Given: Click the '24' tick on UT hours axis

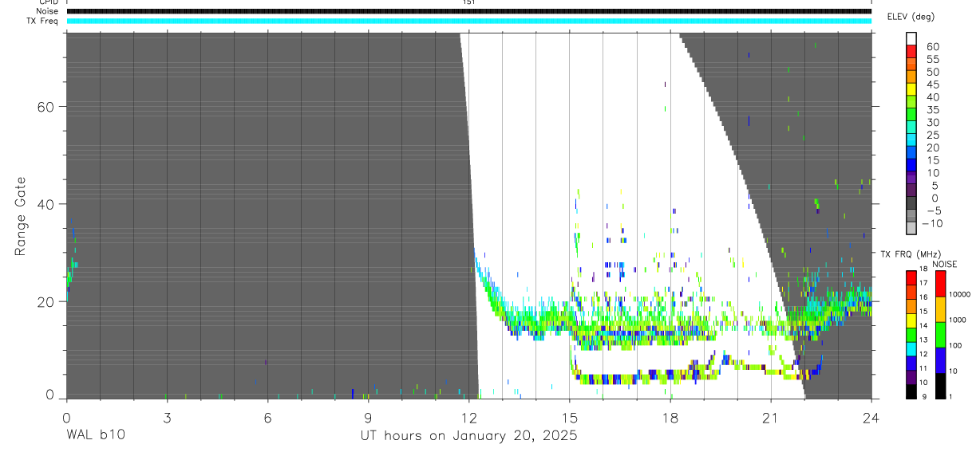Looking at the screenshot, I should 871,417.
